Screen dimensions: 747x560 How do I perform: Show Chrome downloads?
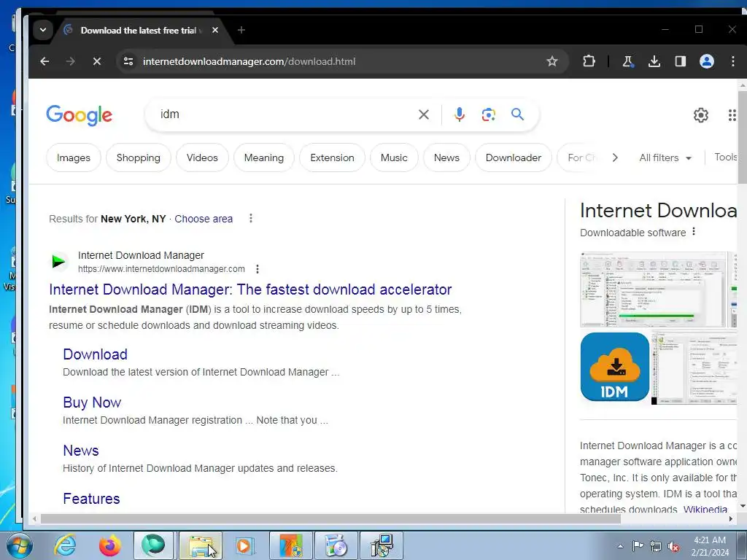pyautogui.click(x=654, y=61)
